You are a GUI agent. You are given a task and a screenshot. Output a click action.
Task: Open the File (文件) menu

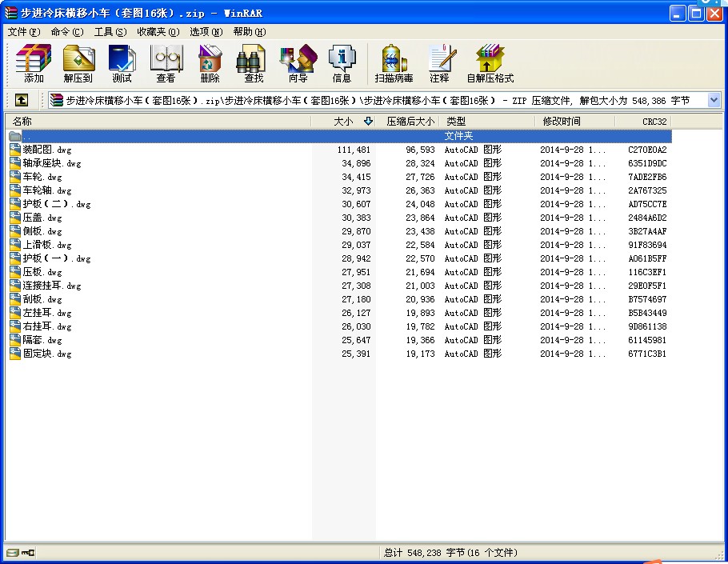coord(23,32)
